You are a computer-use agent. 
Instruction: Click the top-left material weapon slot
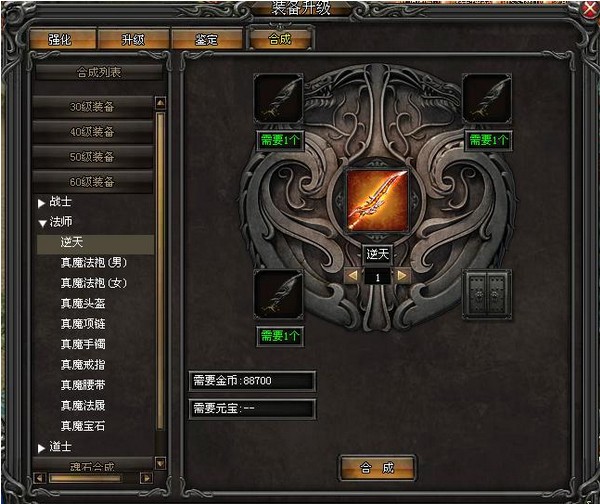pyautogui.click(x=278, y=98)
